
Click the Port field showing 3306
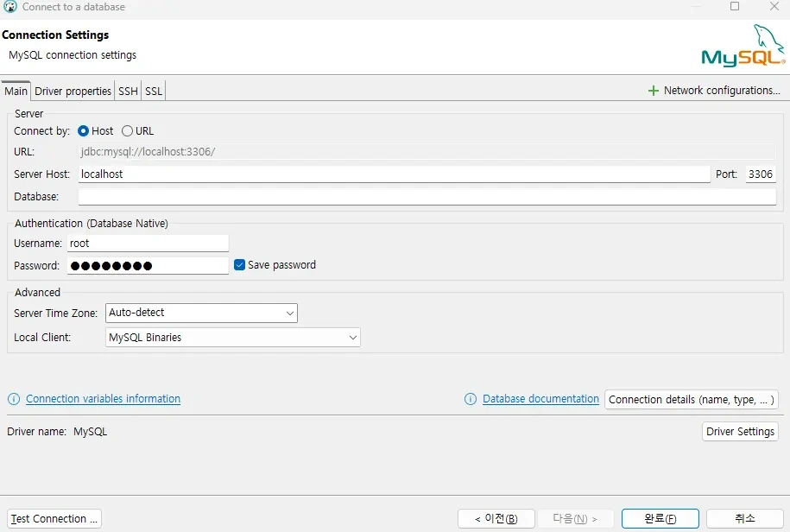[761, 174]
